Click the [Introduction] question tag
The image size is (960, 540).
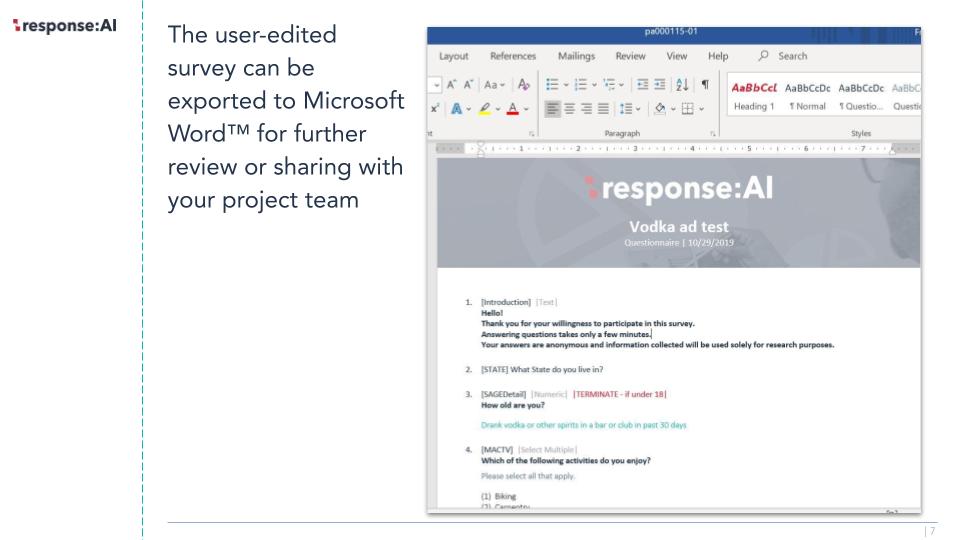506,302
